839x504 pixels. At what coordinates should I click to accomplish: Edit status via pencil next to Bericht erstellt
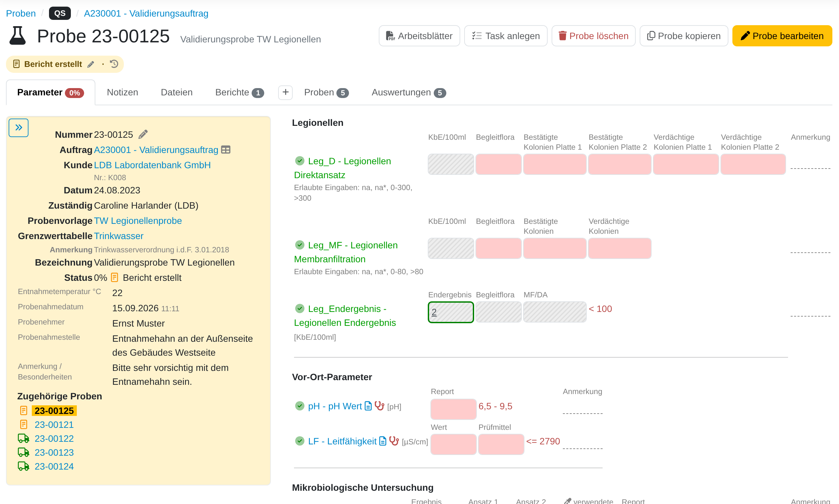click(x=91, y=64)
